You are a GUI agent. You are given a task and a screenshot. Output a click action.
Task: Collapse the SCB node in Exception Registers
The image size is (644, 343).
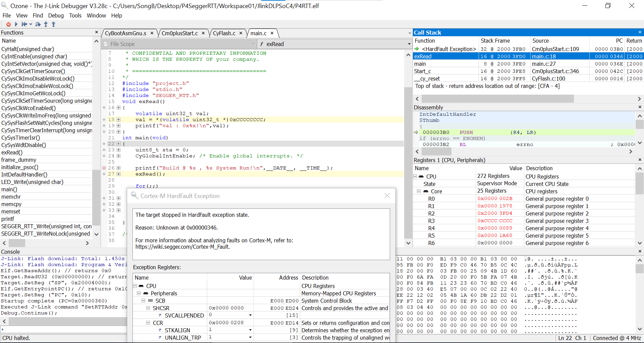click(143, 301)
